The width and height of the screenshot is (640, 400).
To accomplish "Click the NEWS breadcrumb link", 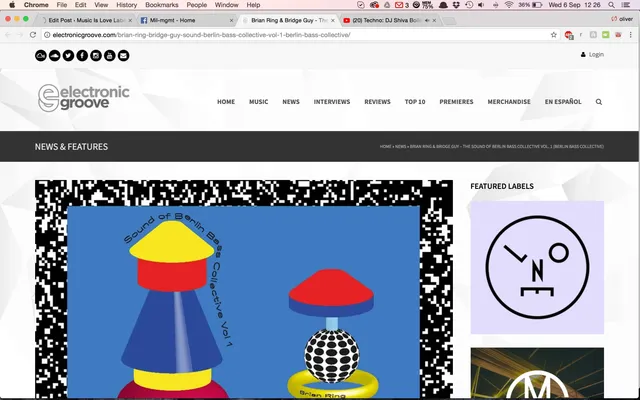I will coord(400,147).
